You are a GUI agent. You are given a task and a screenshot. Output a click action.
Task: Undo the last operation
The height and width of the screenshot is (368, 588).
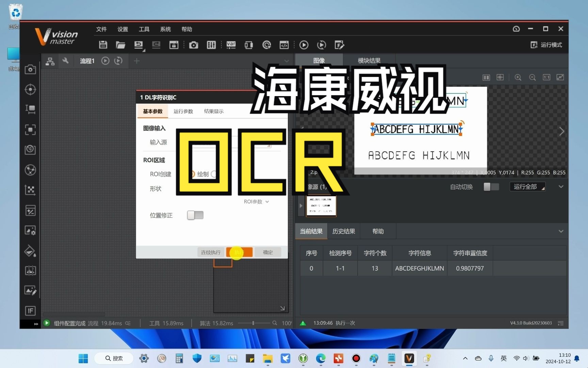139,45
